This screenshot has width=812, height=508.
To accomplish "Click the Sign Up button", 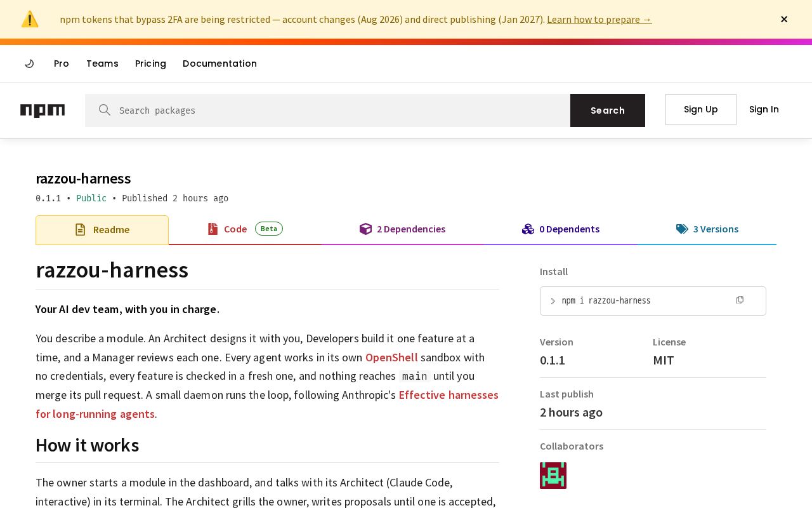I will tap(701, 109).
